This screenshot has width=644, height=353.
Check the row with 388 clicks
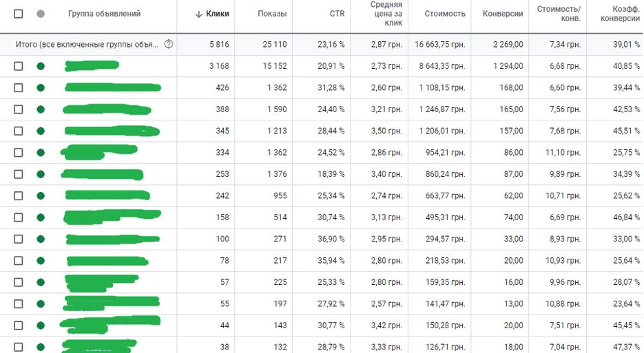coord(18,109)
